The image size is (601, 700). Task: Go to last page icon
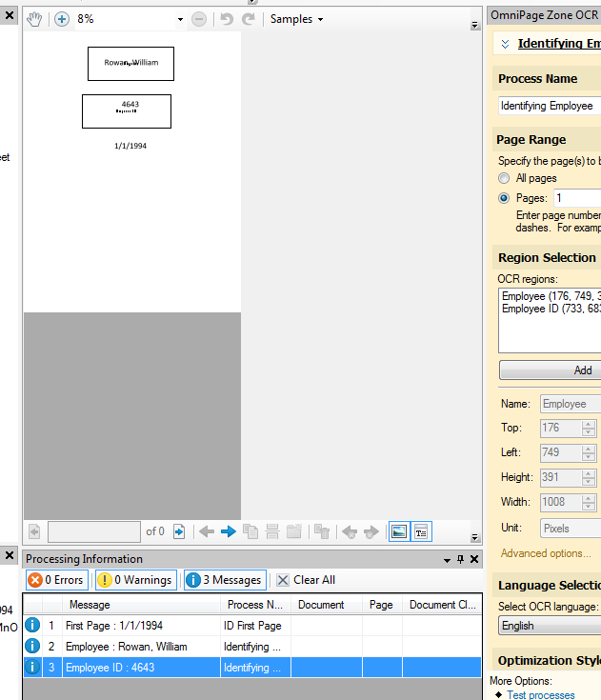[178, 531]
